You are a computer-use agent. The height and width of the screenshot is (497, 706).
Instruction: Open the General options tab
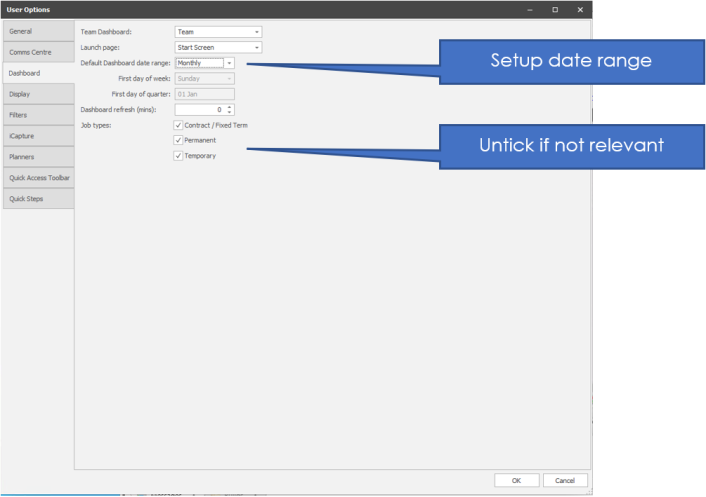37,32
